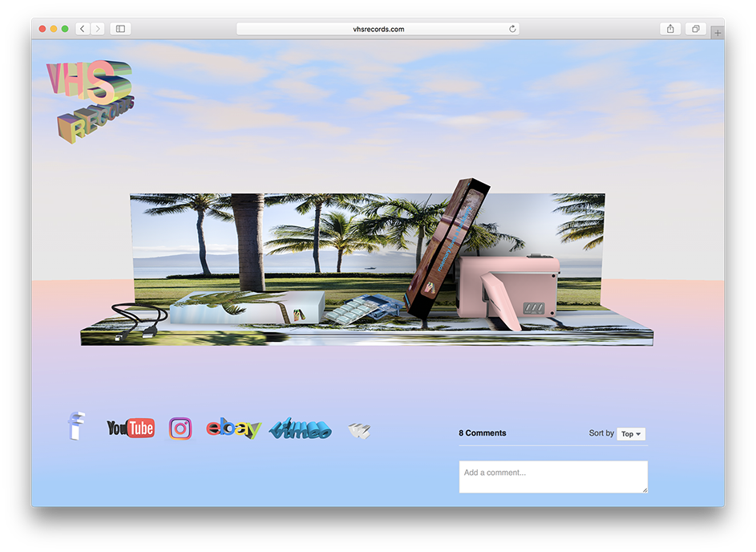Toggle the Safari sidebar button

point(120,29)
